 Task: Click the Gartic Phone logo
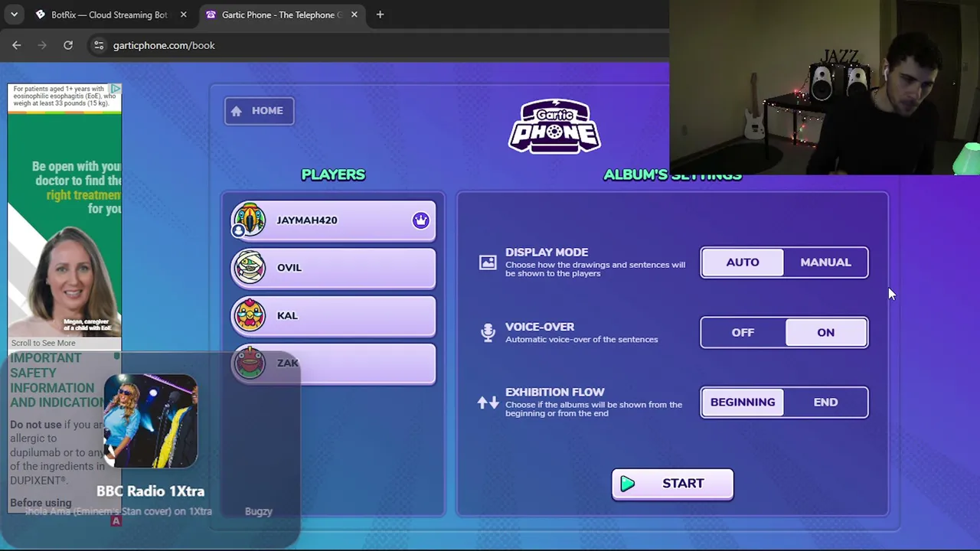554,125
